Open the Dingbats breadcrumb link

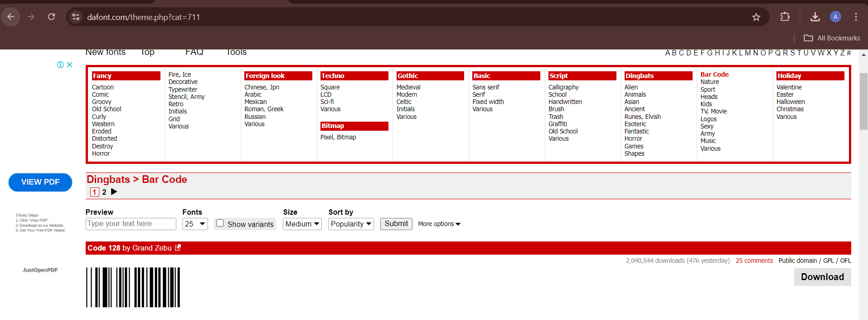(108, 179)
